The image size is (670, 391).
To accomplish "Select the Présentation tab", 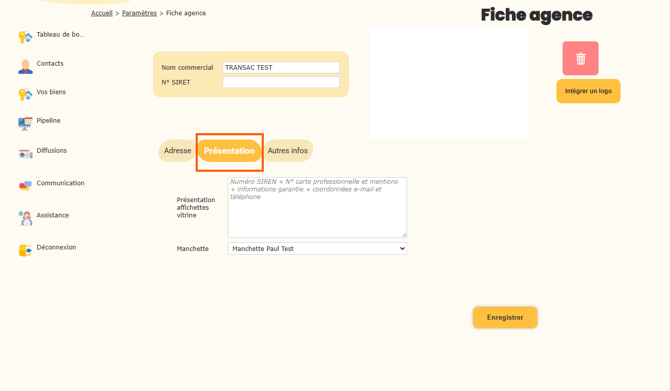I will 229,151.
